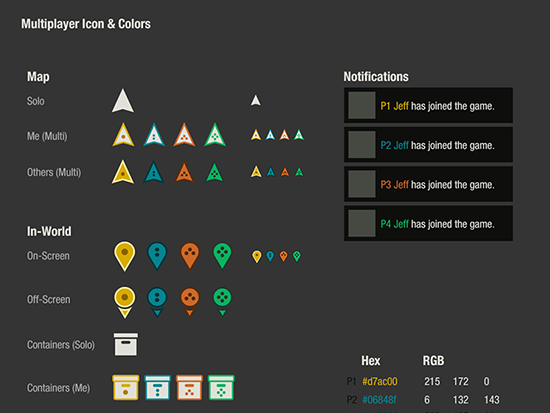Click the Solo row label
550x413 pixels.
click(x=36, y=101)
